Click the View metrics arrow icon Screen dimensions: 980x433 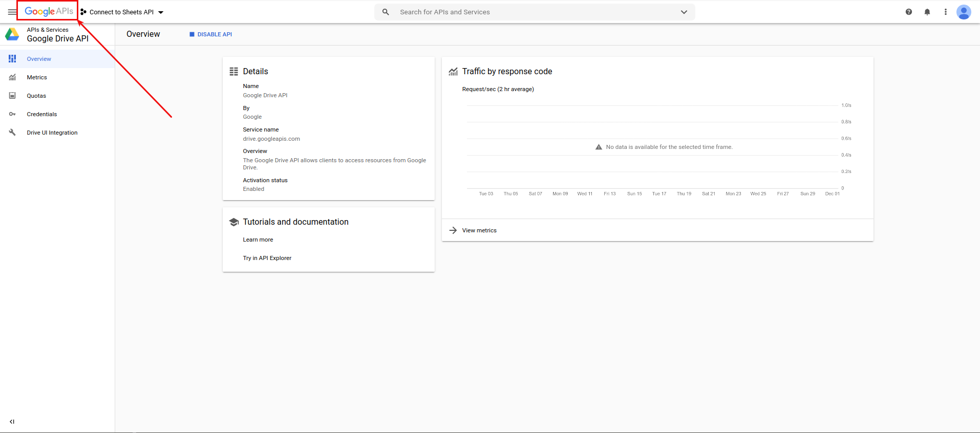[453, 230]
